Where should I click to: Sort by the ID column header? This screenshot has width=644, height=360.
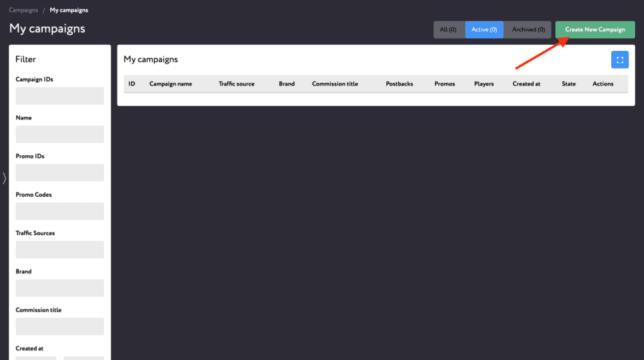click(132, 84)
